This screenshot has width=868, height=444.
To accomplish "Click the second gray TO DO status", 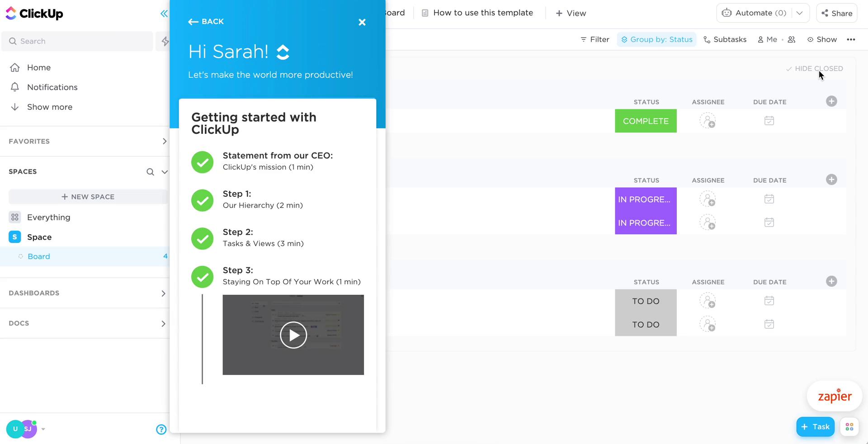I will coord(646,324).
